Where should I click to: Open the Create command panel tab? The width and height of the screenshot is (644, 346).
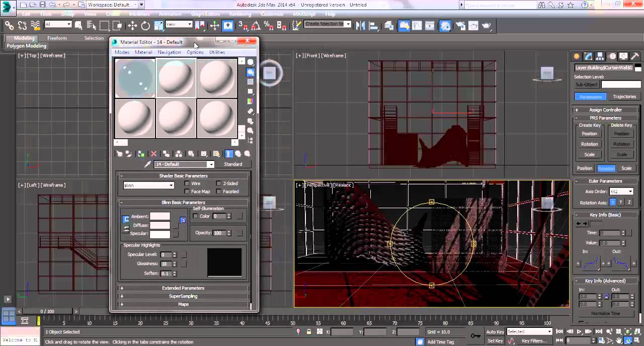(x=577, y=56)
